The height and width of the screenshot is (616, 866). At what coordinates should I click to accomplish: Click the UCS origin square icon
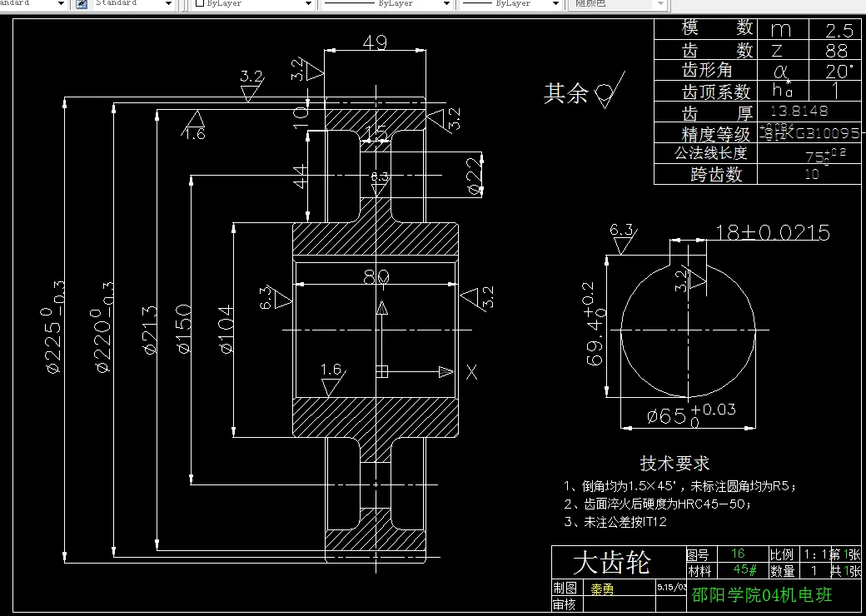click(381, 371)
